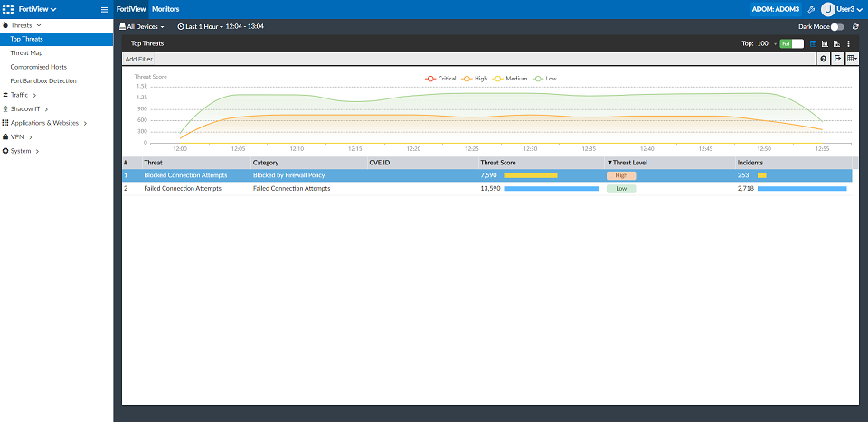The width and height of the screenshot is (868, 422).
Task: Click the hamburger menu icon in sidebar header
Action: pyautogui.click(x=105, y=9)
